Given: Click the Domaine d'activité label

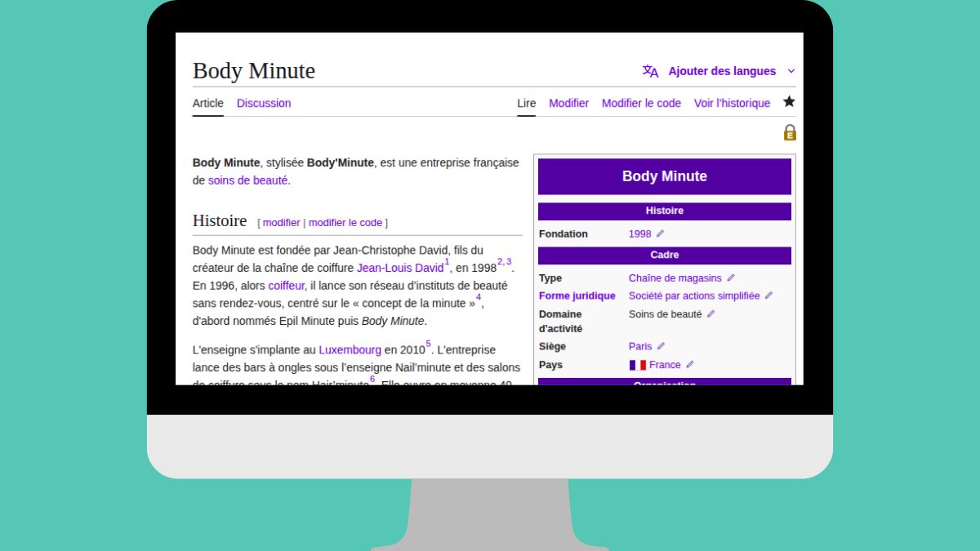Looking at the screenshot, I should point(561,322).
